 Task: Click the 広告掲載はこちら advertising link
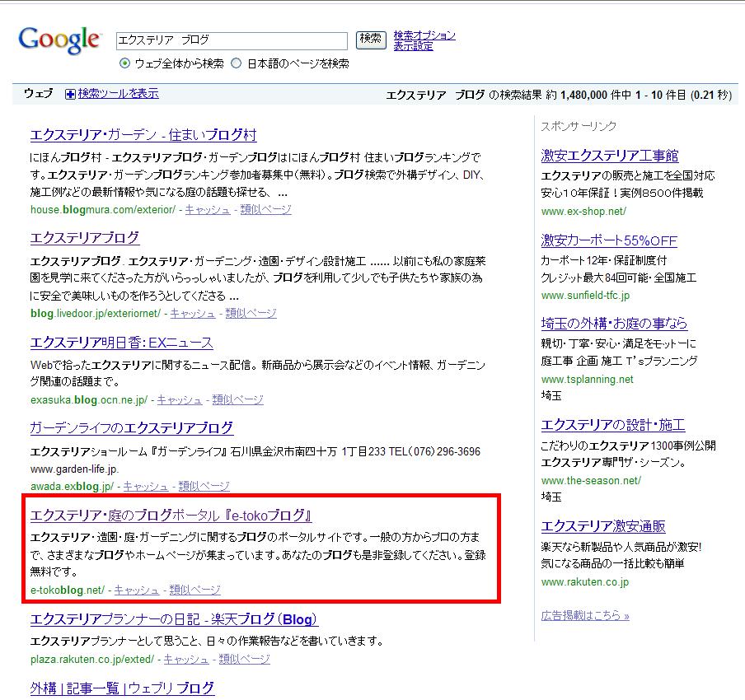(585, 615)
